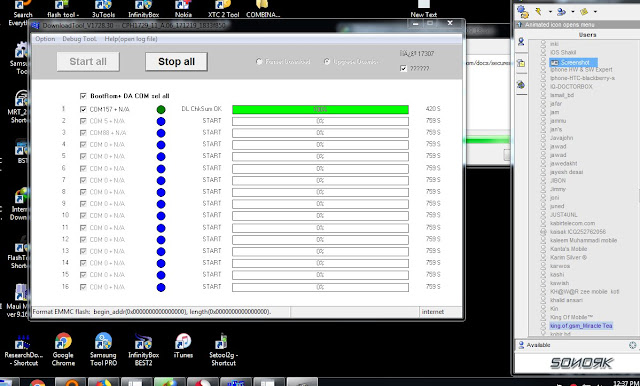Open the 3uTools desktop shortcut
Screen dimensions: 640x386
coord(102,9)
